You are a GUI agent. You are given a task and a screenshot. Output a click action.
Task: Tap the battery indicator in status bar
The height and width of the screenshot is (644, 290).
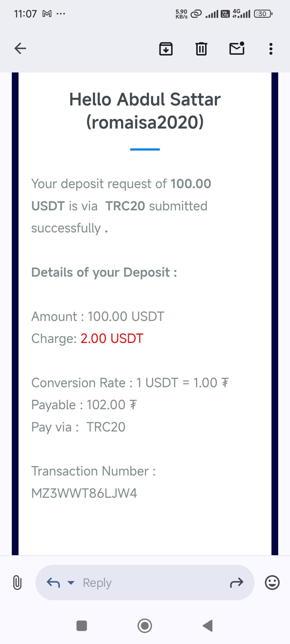tap(263, 14)
